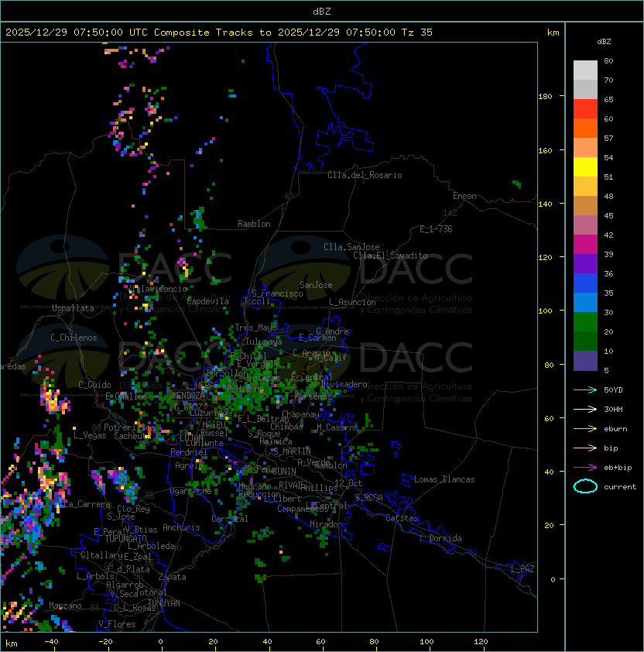Click the magenta eb+bip arrow in legend
Viewport: 644px width, 652px height.
(585, 468)
